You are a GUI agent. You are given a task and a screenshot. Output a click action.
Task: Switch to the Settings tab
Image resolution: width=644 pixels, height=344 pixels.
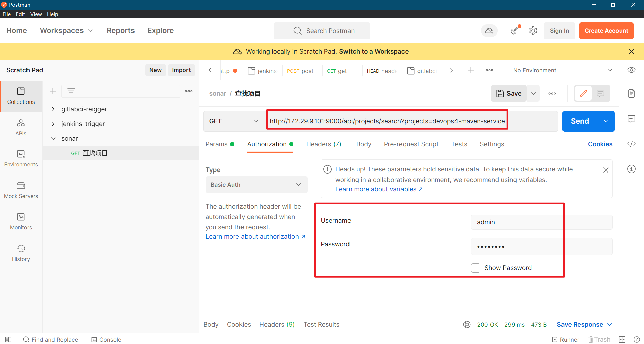pyautogui.click(x=492, y=144)
